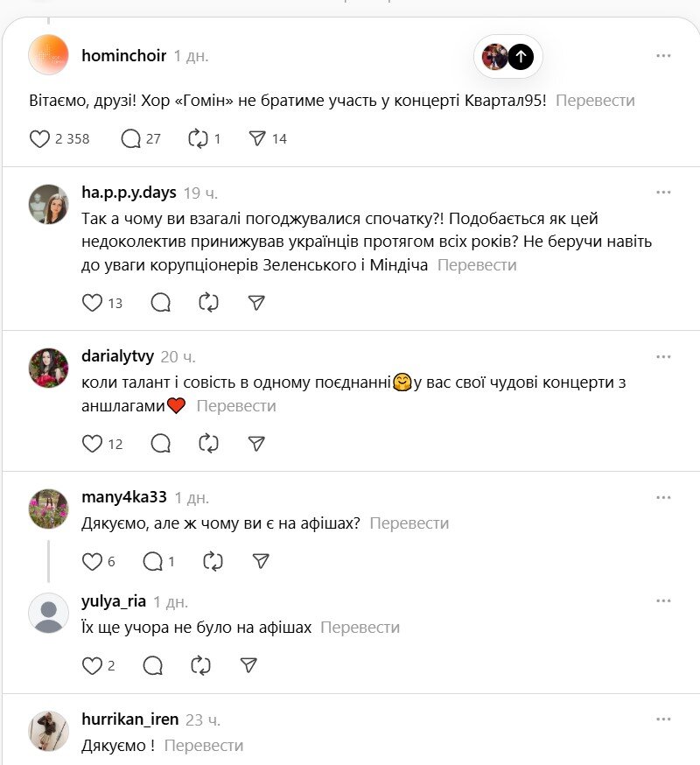Jump to top using the arrow button
Image resolution: width=700 pixels, height=765 pixels.
click(x=521, y=57)
